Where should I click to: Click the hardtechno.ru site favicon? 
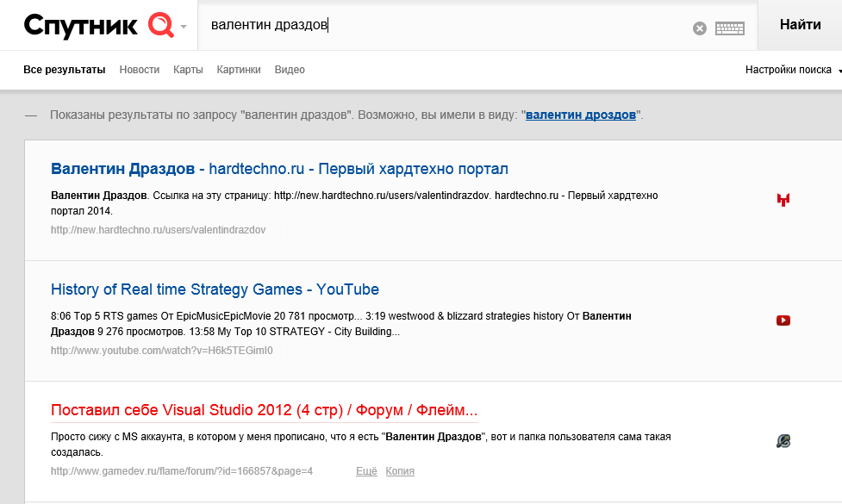[x=783, y=200]
